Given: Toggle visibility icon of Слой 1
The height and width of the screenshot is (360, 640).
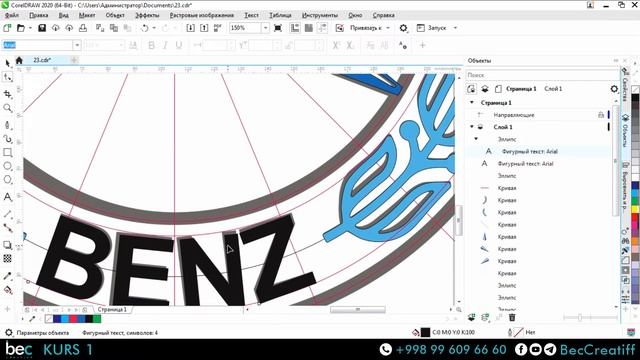Looking at the screenshot, I should (480, 127).
